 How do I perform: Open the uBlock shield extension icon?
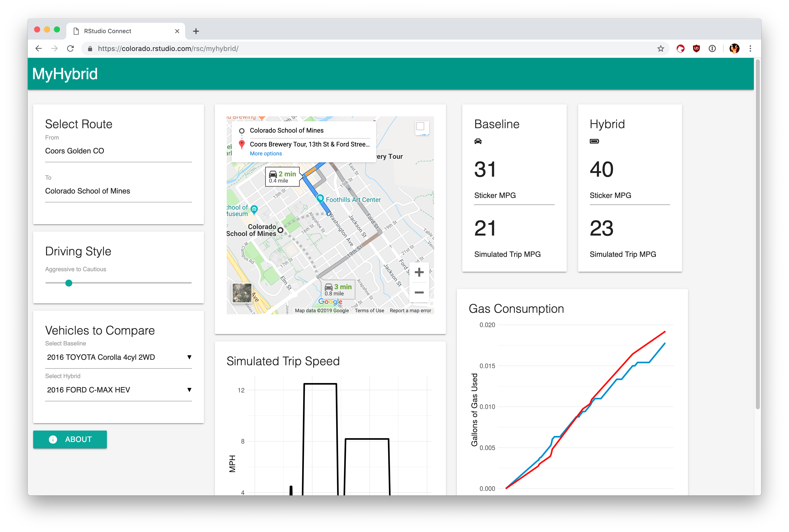click(696, 48)
